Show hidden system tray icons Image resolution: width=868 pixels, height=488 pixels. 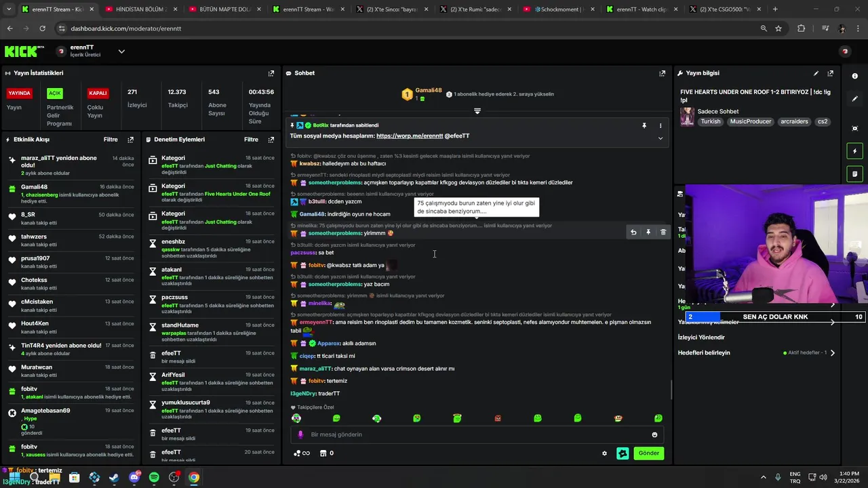click(763, 478)
